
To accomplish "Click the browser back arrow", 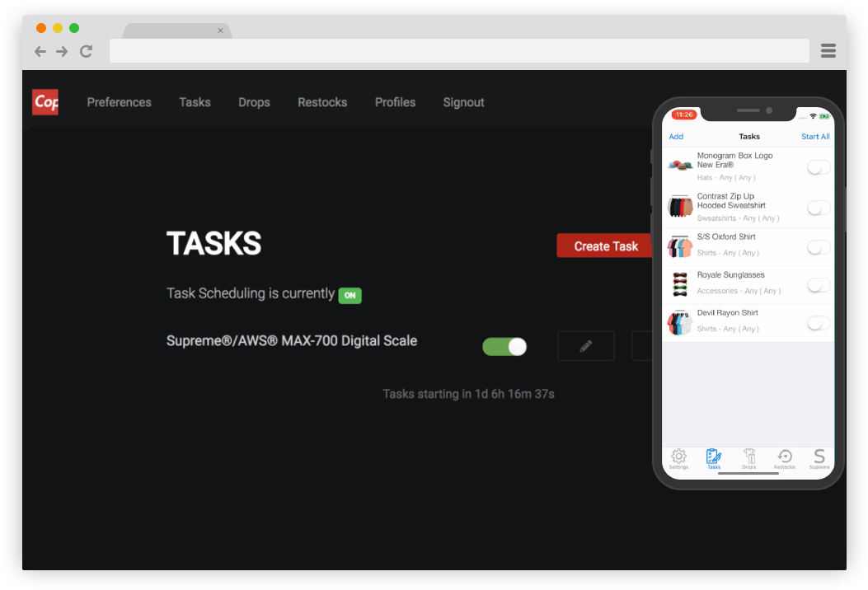I will pyautogui.click(x=40, y=51).
